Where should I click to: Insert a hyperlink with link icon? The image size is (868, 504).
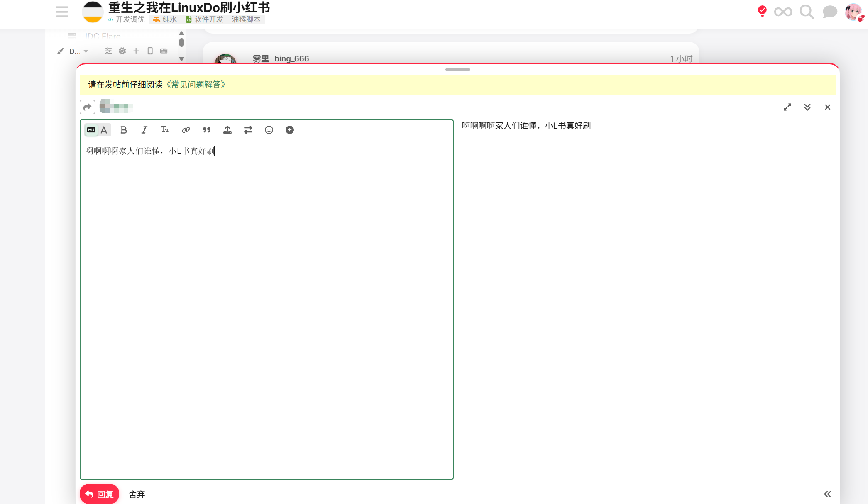(186, 130)
